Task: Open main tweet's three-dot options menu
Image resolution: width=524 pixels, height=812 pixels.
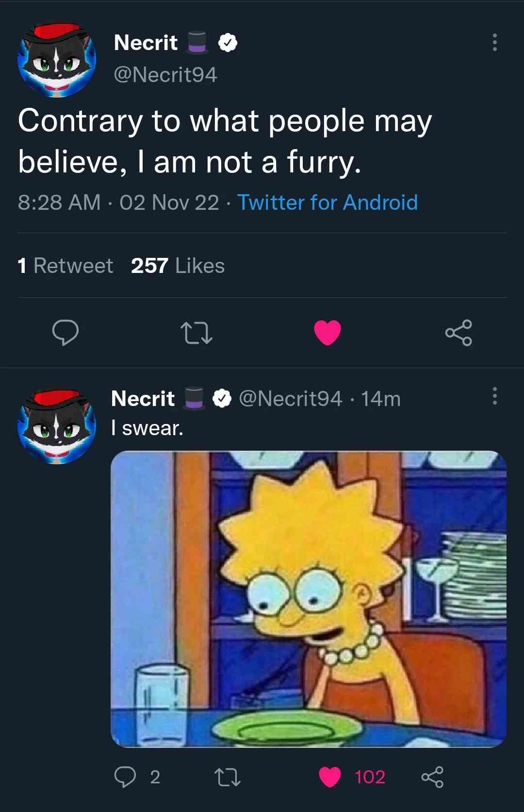Action: 494,43
